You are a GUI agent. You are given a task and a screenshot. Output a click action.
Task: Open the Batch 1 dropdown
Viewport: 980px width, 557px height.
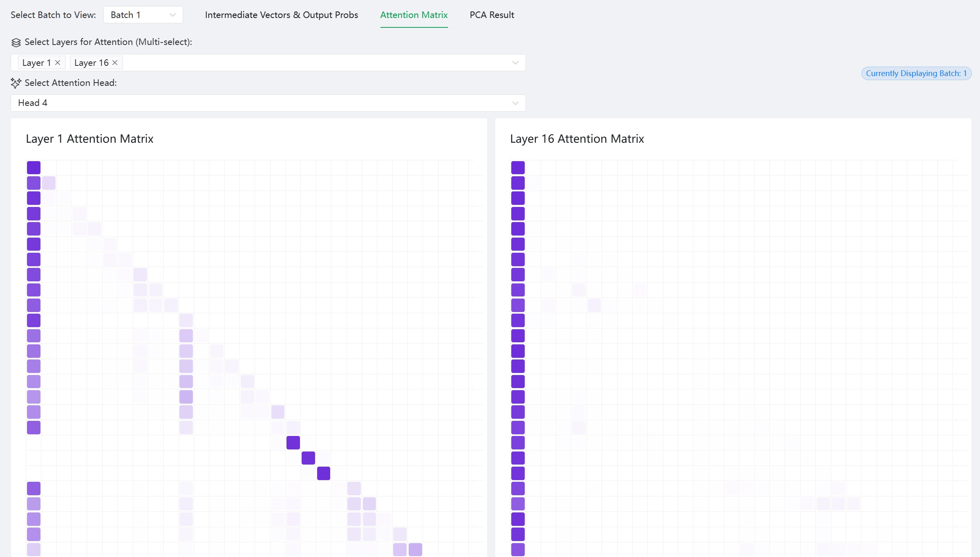(143, 15)
